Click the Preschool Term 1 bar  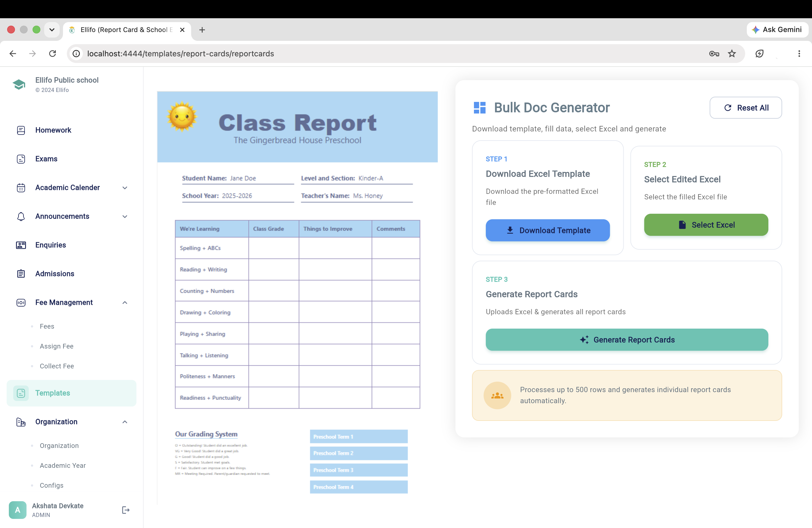click(x=358, y=437)
